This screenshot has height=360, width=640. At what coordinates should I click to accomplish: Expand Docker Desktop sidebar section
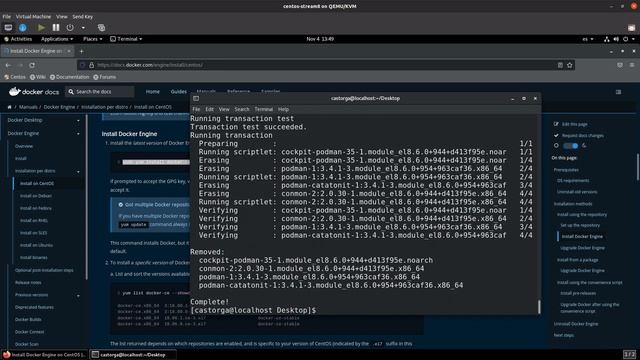coord(78,120)
